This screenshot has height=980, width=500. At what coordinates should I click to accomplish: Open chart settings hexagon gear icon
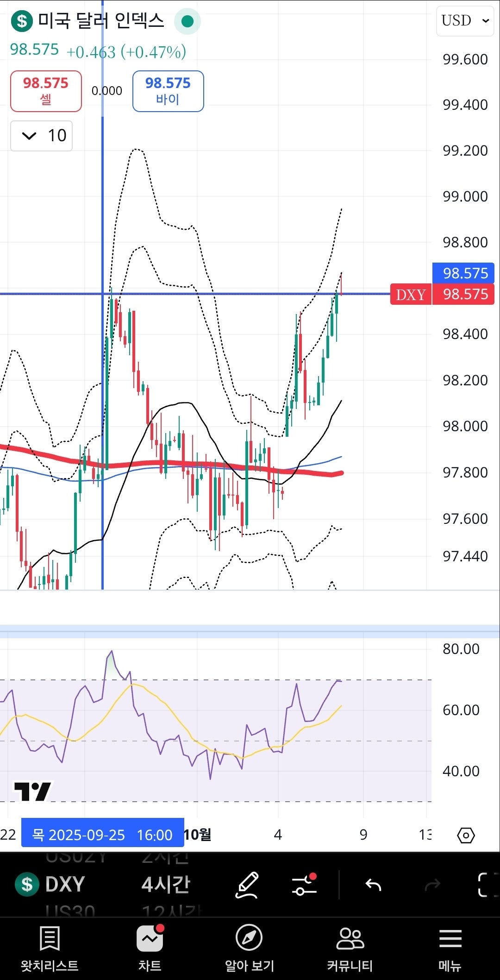(466, 835)
